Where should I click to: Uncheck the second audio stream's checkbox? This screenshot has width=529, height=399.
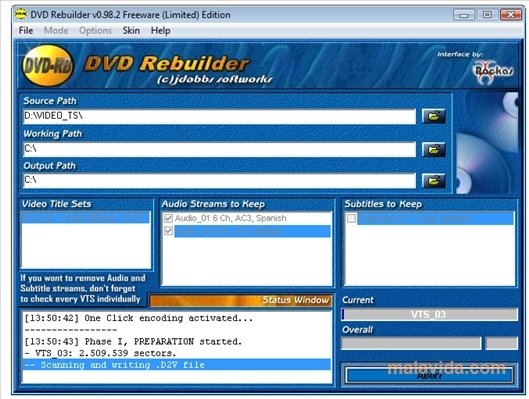(168, 231)
